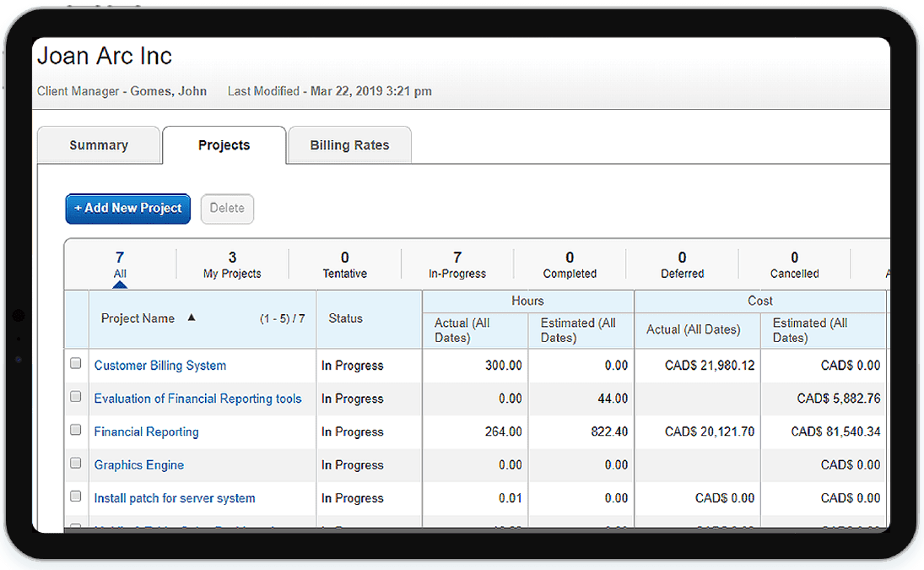924x570 pixels.
Task: Click the (1 - 5) / 7 pagination indicator
Action: click(x=283, y=319)
